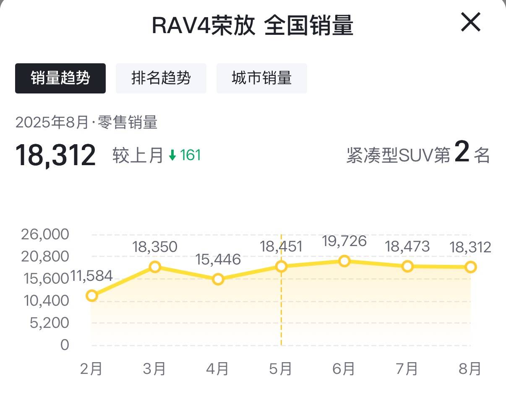Screen dimensions: 506x420
Task: Close the RAV4荣放 sales popup
Action: pyautogui.click(x=470, y=23)
